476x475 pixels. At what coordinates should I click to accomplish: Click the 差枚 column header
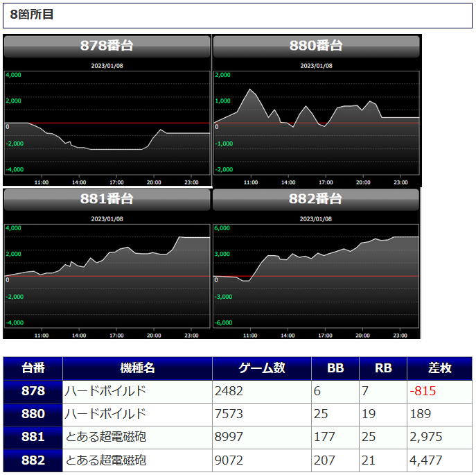[439, 368]
